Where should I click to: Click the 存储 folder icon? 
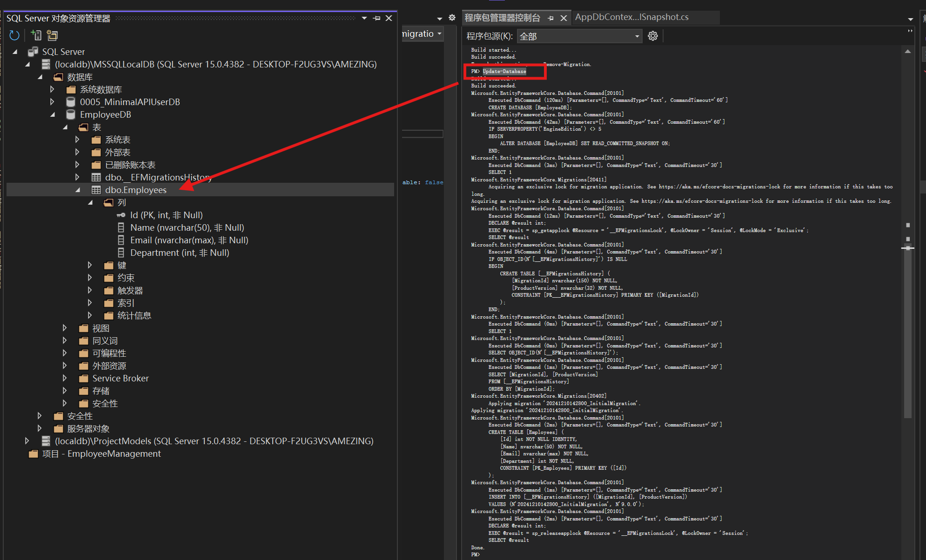point(83,391)
